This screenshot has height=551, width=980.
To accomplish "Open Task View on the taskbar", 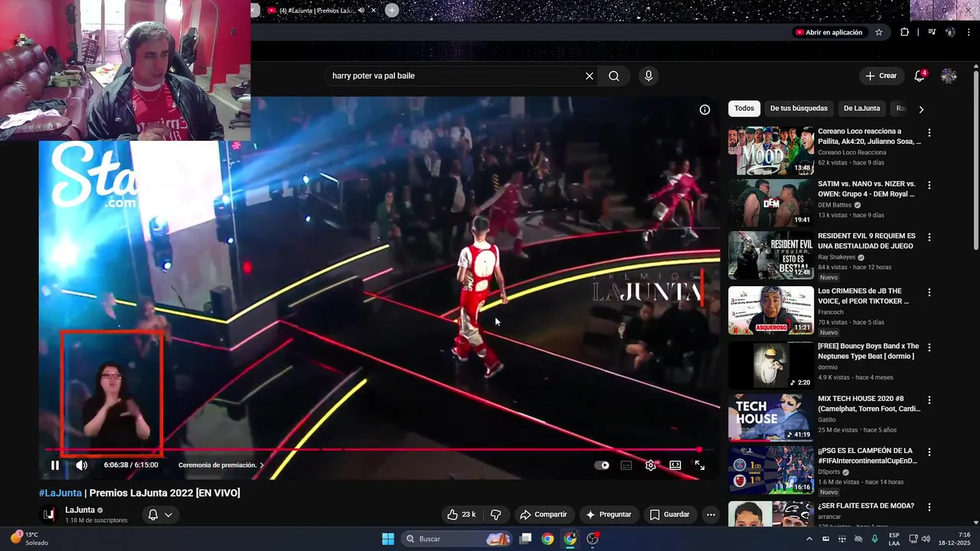I will [x=525, y=539].
